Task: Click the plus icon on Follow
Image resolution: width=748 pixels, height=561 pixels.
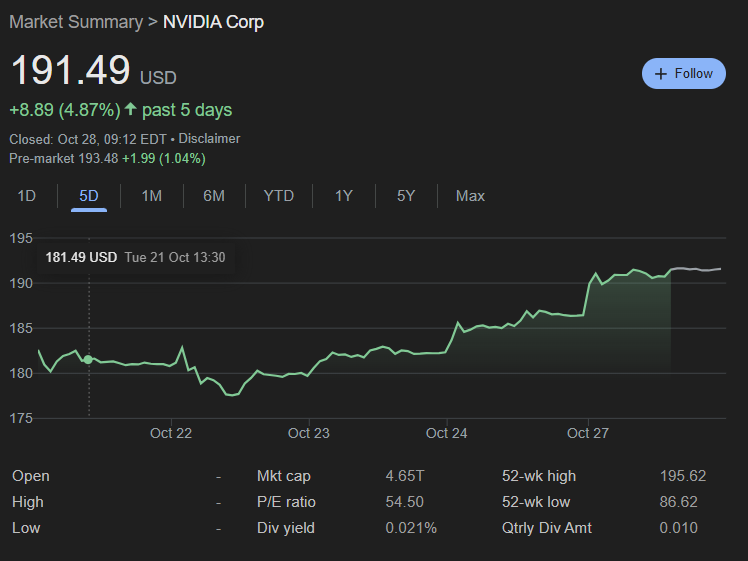Action: click(660, 73)
